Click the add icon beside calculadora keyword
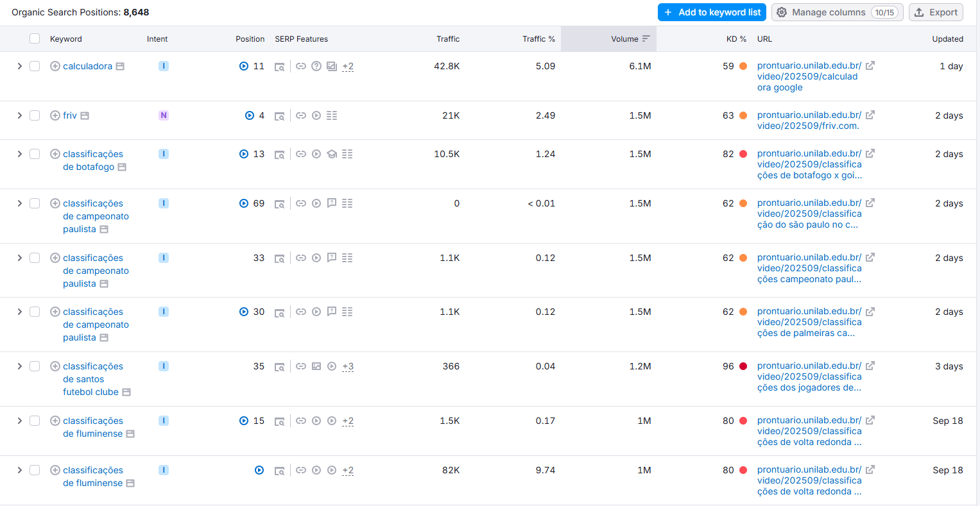 pyautogui.click(x=55, y=66)
